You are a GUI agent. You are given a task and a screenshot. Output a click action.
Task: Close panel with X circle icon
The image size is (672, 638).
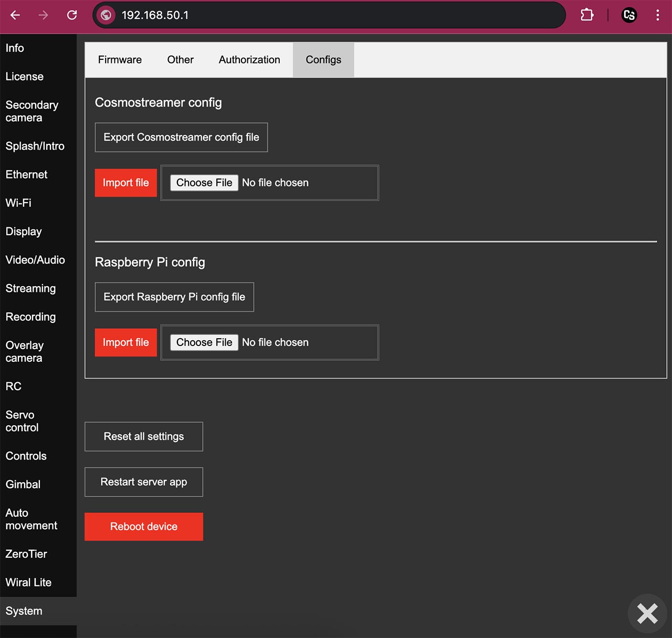tap(647, 613)
